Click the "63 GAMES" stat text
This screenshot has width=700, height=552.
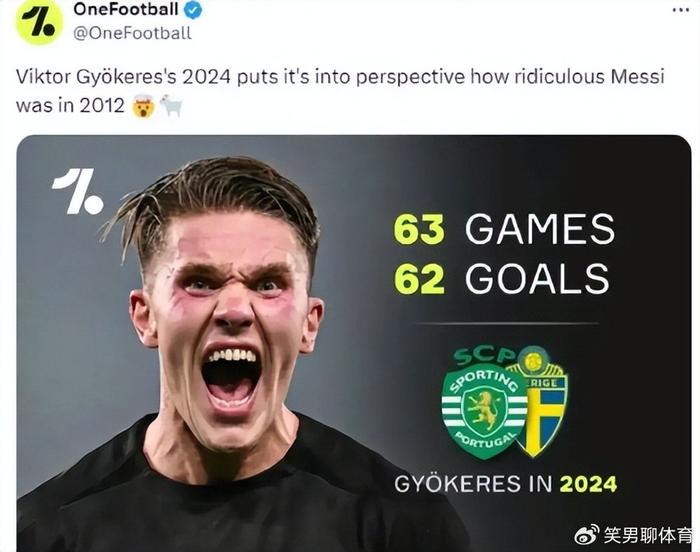point(504,229)
